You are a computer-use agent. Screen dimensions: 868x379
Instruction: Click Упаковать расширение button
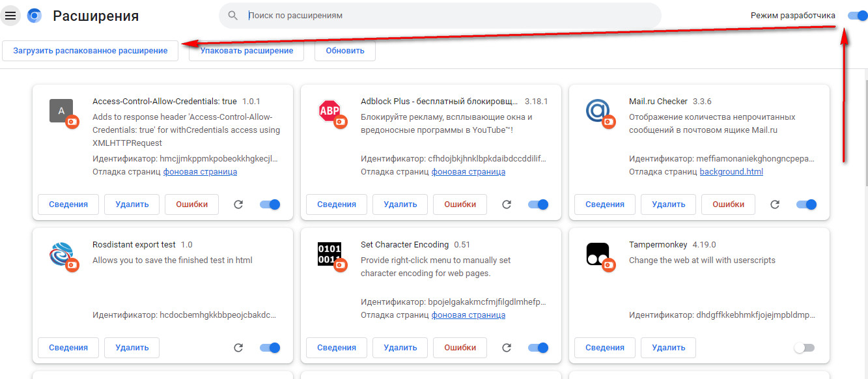pos(247,51)
